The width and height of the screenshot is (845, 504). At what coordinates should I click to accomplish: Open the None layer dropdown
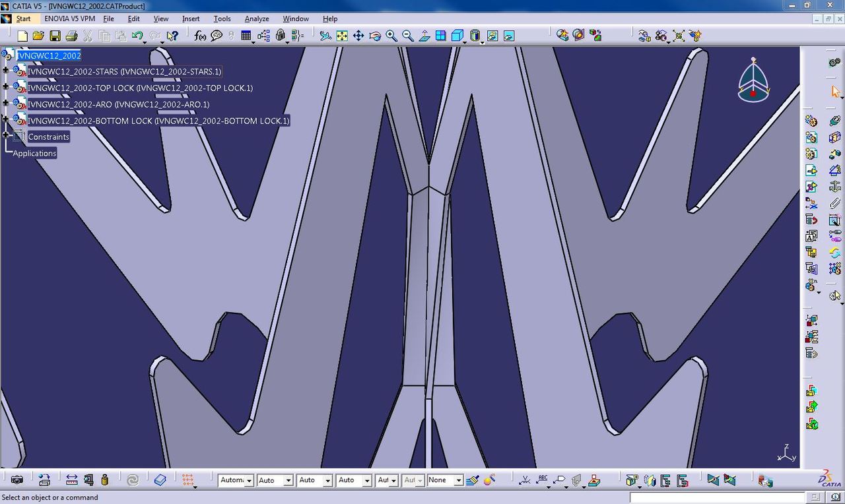(x=459, y=481)
